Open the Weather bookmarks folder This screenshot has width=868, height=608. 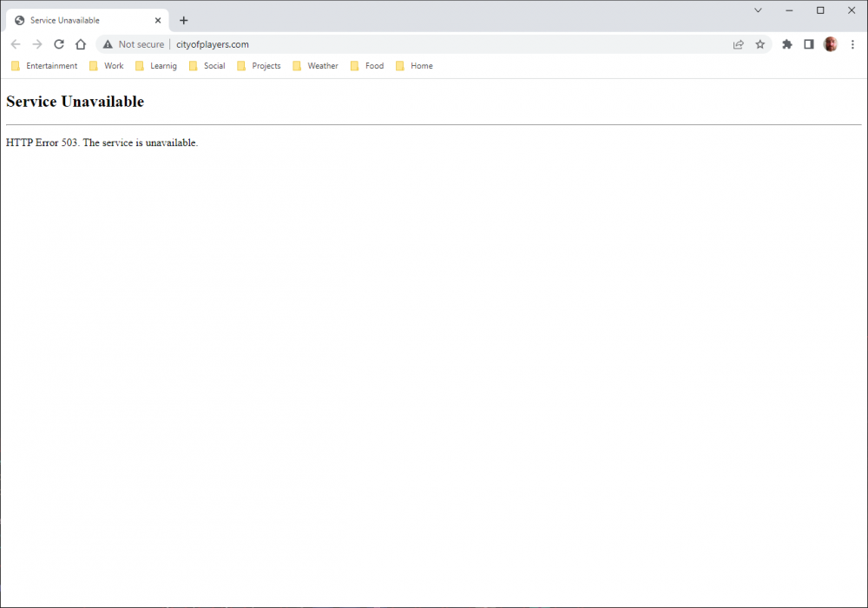coord(316,66)
